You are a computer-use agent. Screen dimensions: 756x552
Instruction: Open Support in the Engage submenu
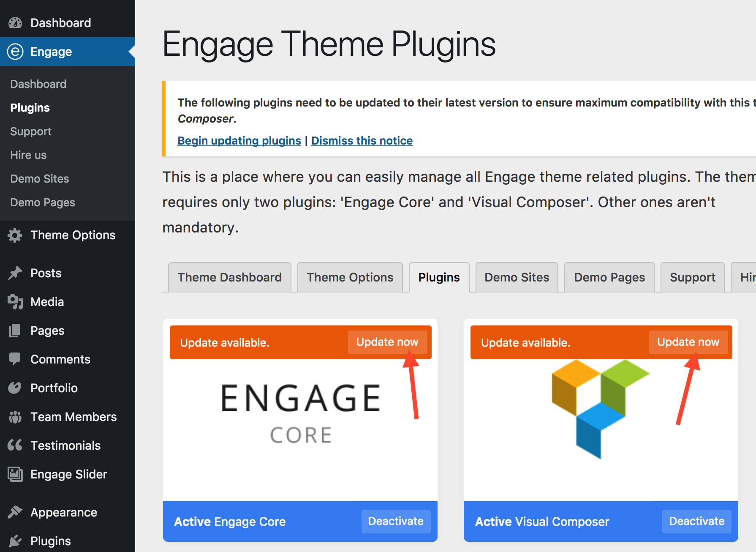click(x=31, y=131)
